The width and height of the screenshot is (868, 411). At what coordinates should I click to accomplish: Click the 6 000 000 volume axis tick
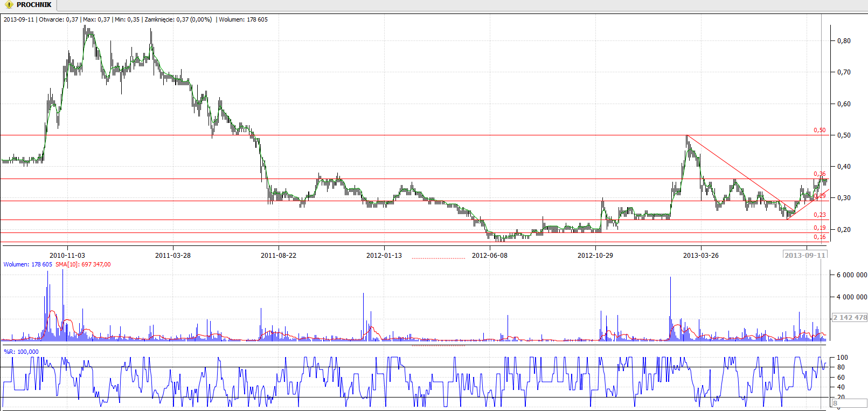coord(852,275)
